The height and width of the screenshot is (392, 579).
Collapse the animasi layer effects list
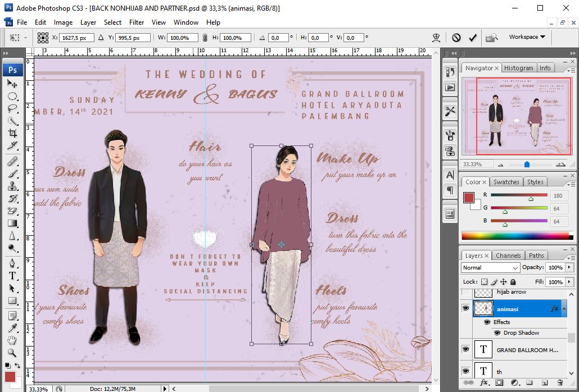[564, 308]
